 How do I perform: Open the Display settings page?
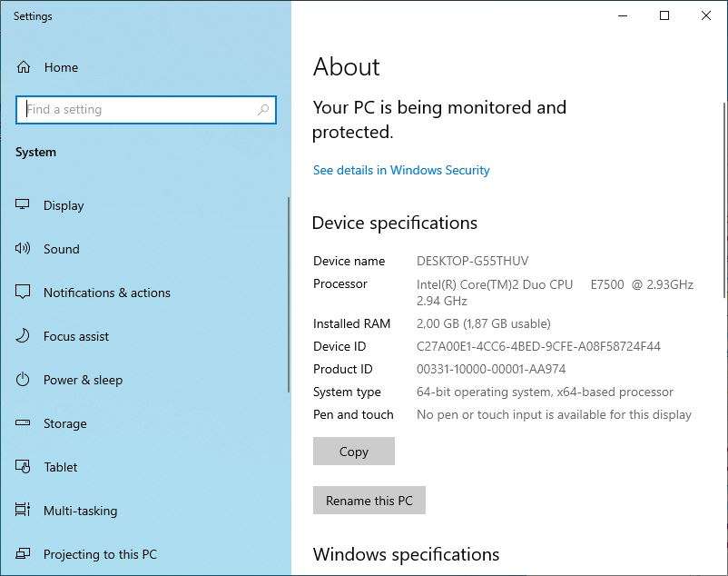[x=64, y=205]
